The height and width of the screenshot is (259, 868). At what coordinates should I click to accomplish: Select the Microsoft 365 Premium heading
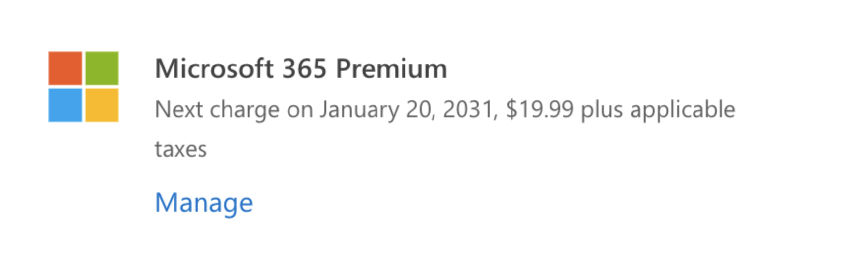point(301,68)
